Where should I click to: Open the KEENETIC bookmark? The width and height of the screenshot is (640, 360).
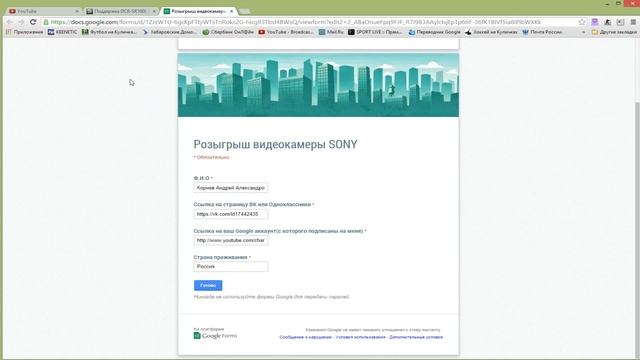pyautogui.click(x=62, y=32)
